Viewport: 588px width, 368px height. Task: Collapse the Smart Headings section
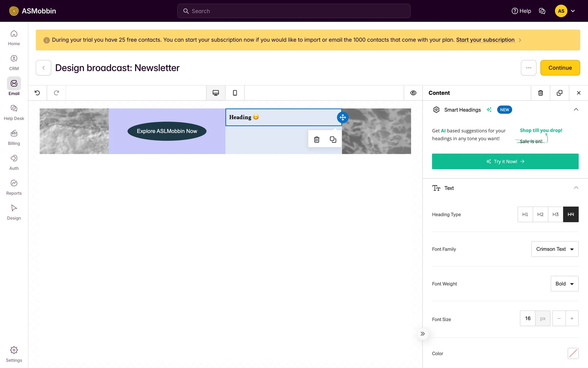point(576,110)
